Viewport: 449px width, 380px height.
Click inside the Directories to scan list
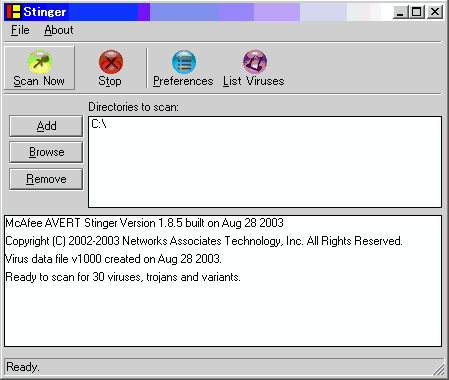coord(265,162)
